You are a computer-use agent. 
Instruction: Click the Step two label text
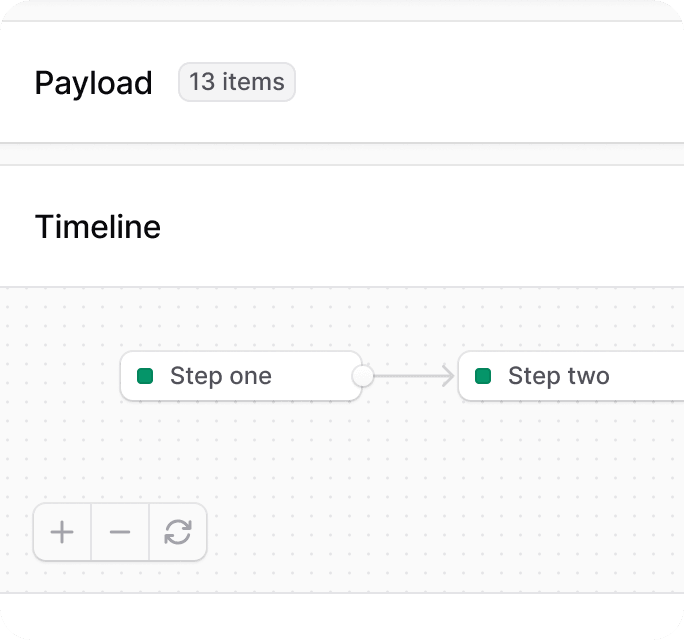[559, 376]
